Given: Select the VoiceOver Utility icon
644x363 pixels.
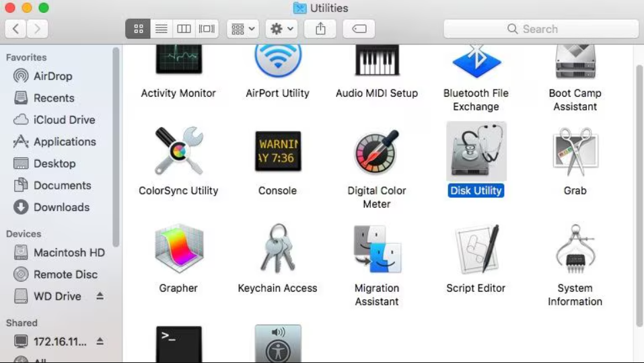Looking at the screenshot, I should (x=278, y=344).
